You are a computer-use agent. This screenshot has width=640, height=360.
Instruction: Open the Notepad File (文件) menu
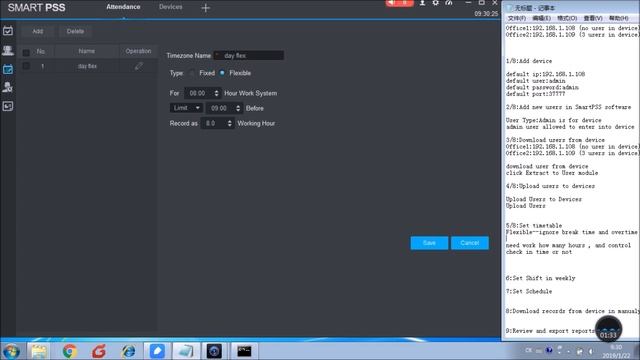click(x=516, y=18)
